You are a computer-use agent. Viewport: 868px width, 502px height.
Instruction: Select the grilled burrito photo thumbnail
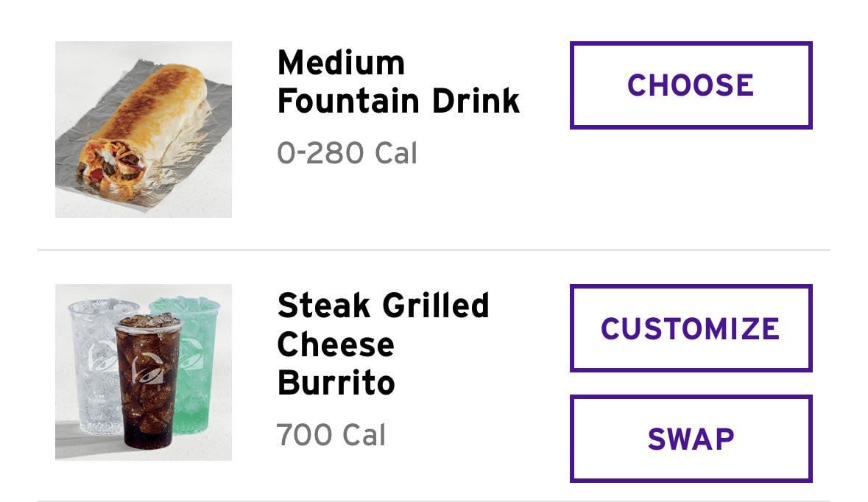[x=144, y=130]
